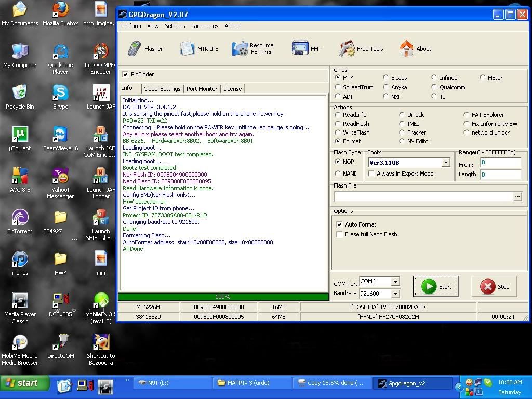532x399 pixels.
Task: Open MATRIX 3 (urdu) taskbar folder
Action: coord(252,383)
